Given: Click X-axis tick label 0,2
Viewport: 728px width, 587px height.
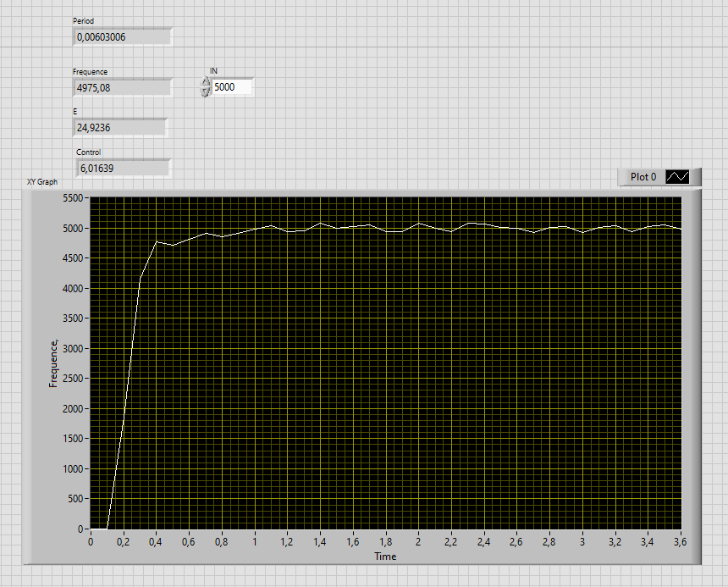Looking at the screenshot, I should coord(123,542).
